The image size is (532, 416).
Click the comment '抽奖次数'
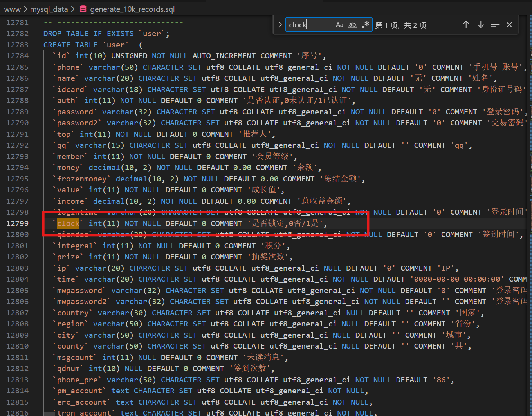(268, 257)
